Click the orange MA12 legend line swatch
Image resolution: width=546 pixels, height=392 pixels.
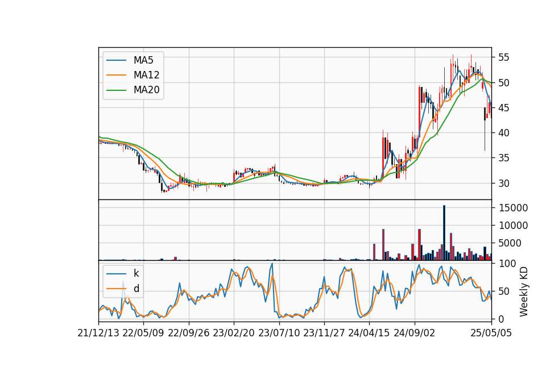point(116,75)
